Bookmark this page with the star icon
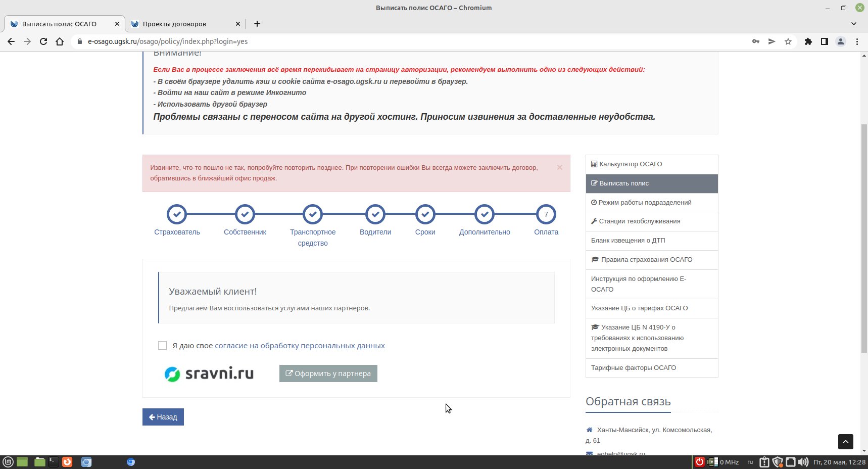868x469 pixels. [x=788, y=41]
